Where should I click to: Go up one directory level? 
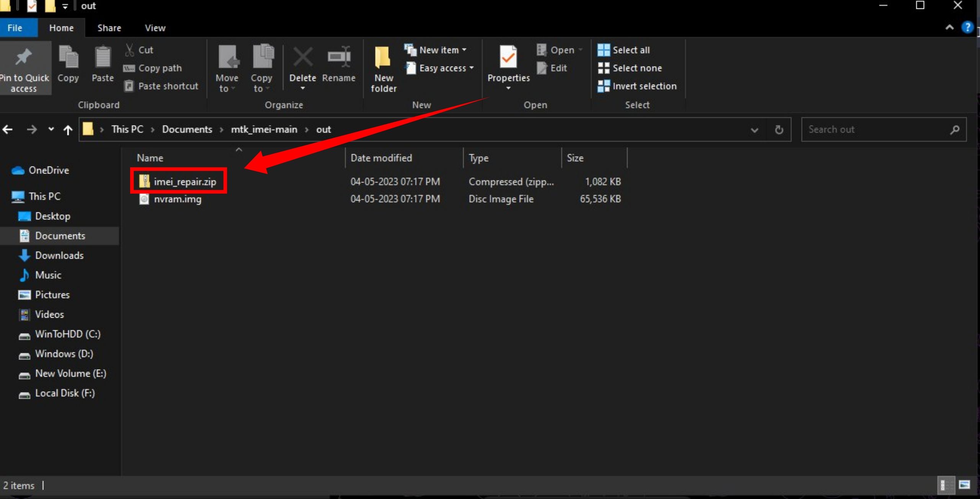coord(68,130)
